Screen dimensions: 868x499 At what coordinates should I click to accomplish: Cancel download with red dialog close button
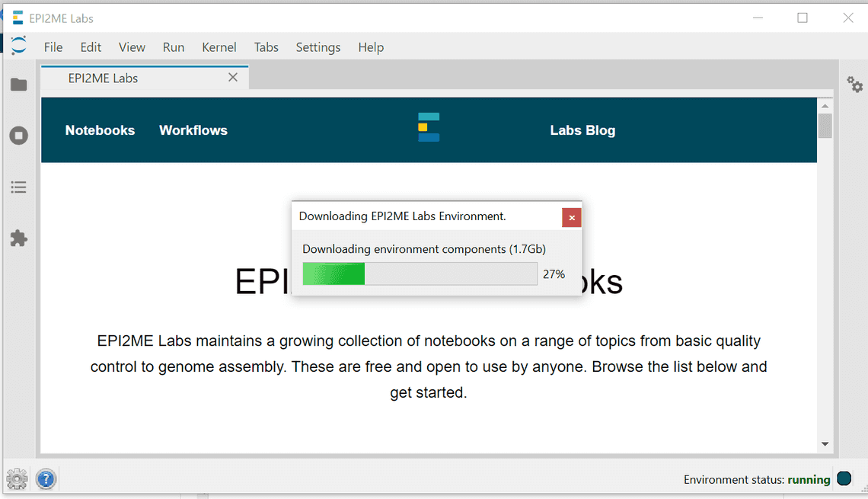[x=572, y=217]
